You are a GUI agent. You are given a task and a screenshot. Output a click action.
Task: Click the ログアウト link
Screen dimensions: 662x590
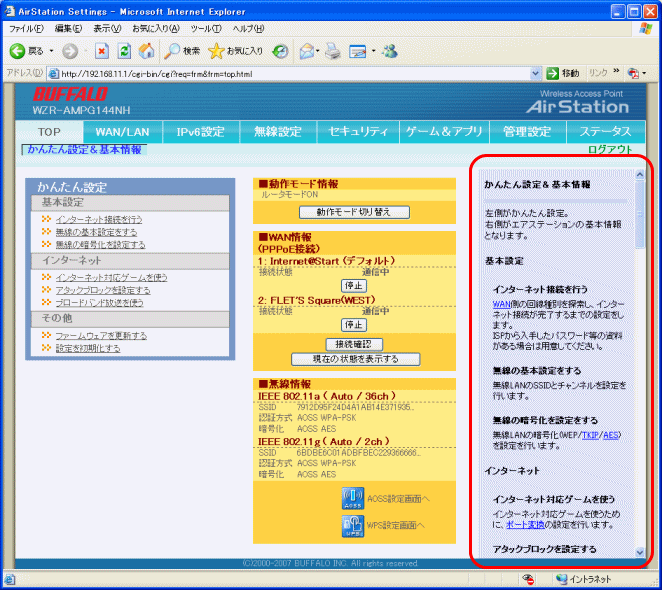610,149
